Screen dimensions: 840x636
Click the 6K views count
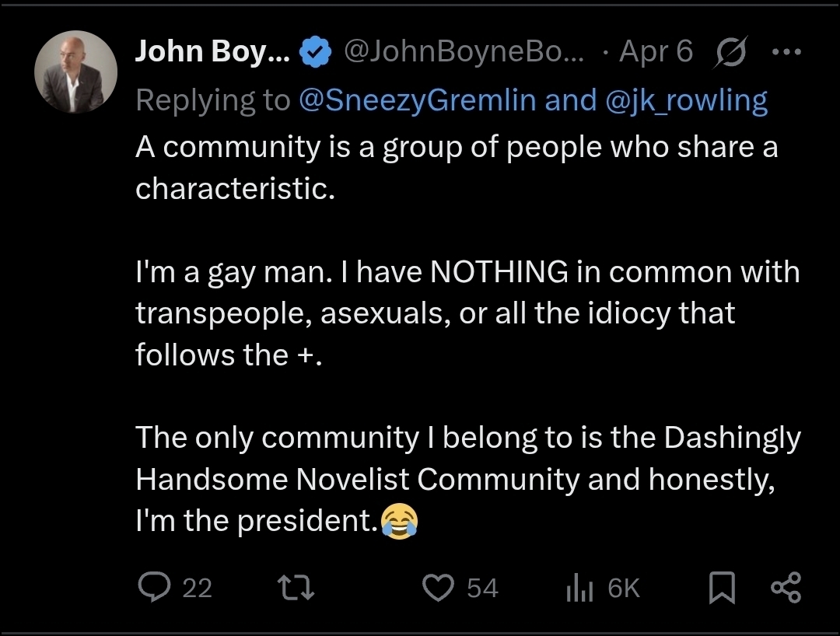pyautogui.click(x=624, y=588)
